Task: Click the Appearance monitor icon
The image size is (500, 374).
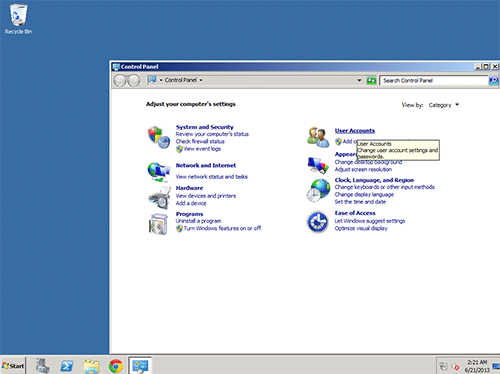Action: pyautogui.click(x=318, y=165)
